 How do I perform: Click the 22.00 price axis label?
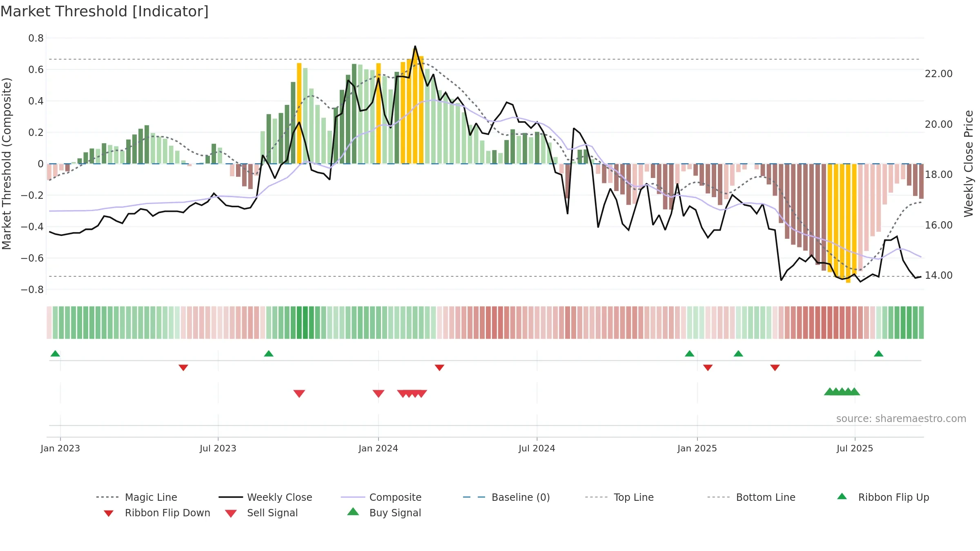point(939,74)
